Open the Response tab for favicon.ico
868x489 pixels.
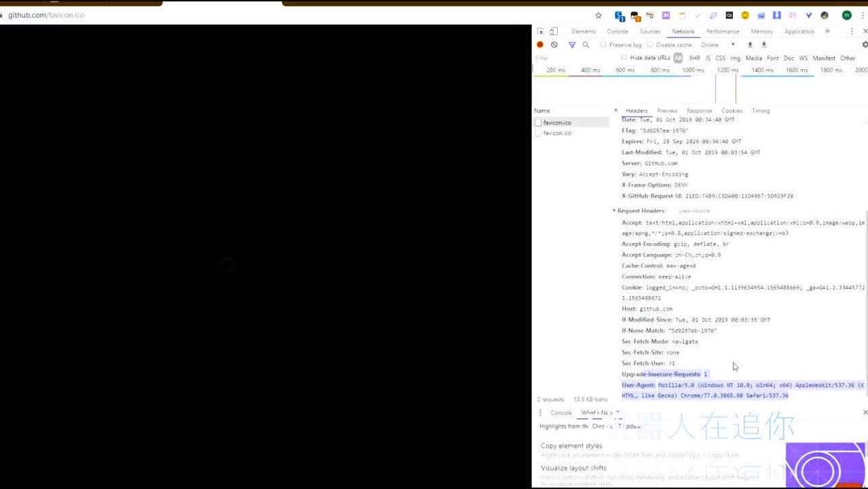[x=699, y=110]
